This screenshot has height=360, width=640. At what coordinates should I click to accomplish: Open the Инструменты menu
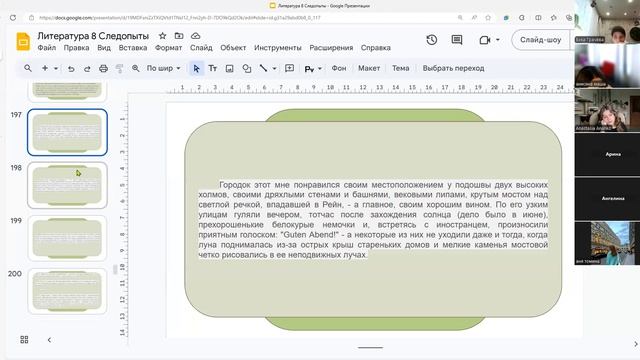click(x=278, y=48)
